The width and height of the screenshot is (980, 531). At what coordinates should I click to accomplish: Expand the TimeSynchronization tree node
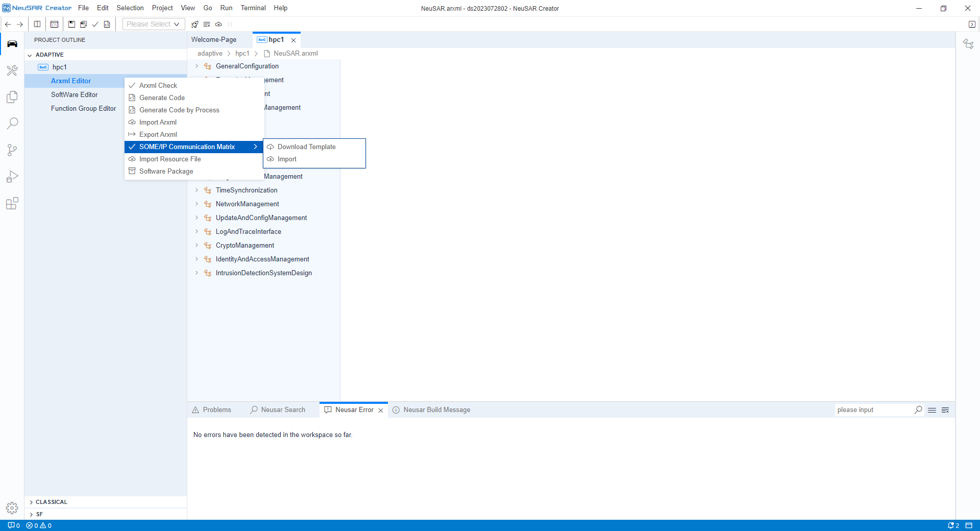[197, 190]
